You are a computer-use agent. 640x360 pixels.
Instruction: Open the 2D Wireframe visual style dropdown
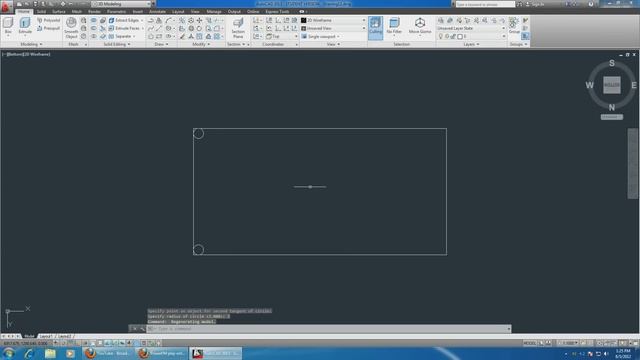click(333, 20)
